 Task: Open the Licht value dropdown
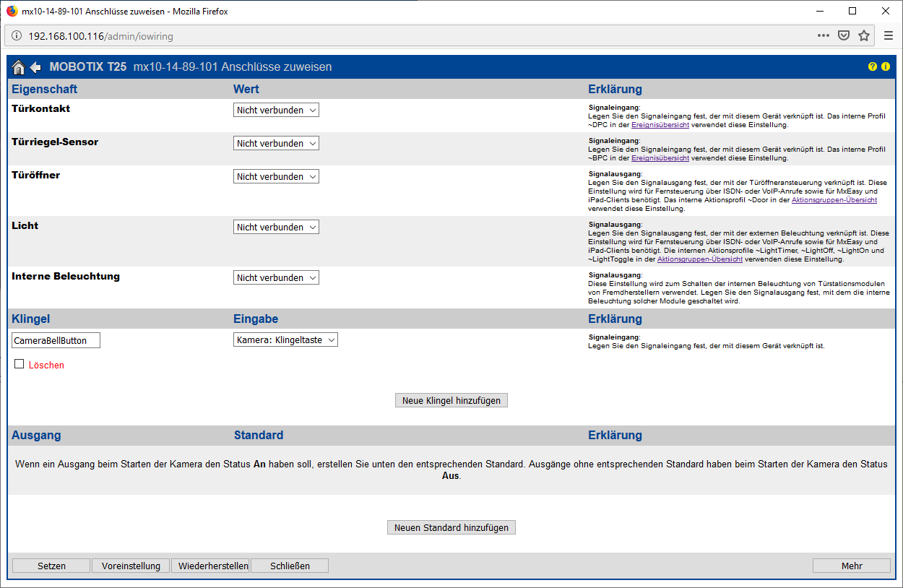pyautogui.click(x=276, y=227)
